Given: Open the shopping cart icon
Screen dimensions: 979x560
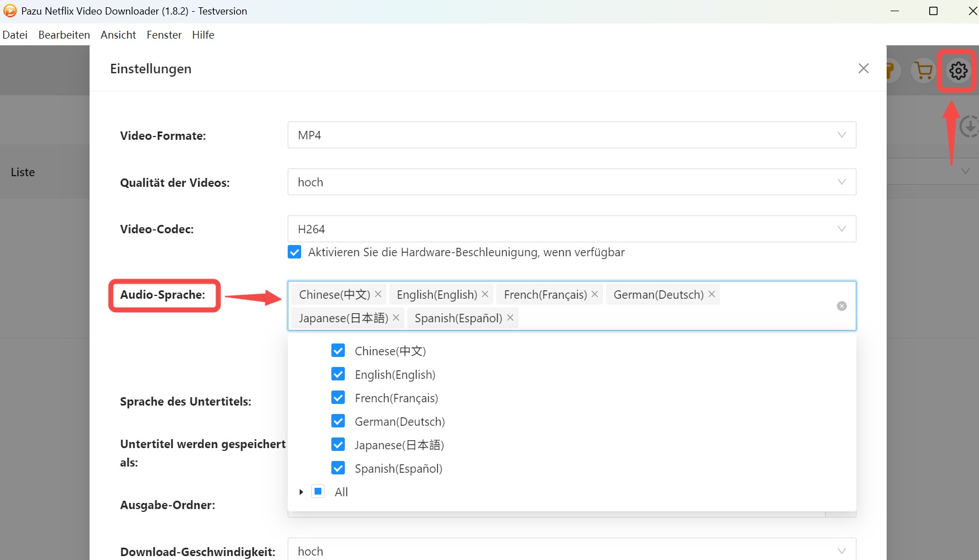Looking at the screenshot, I should [924, 71].
